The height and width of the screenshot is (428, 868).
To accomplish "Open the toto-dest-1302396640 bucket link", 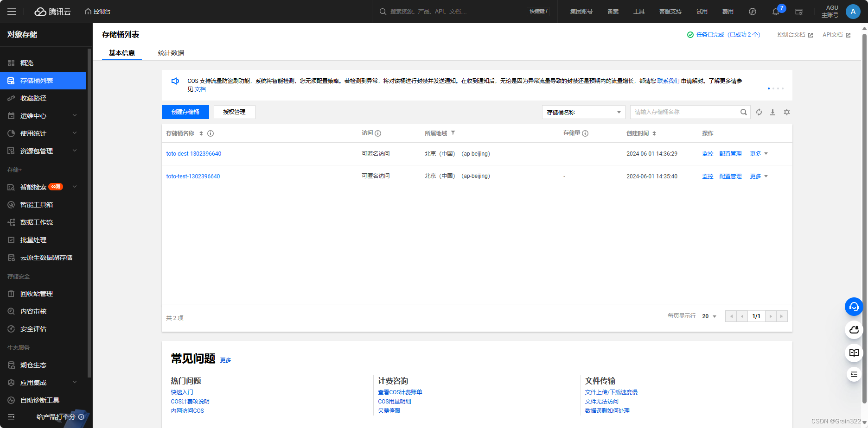I will [194, 154].
